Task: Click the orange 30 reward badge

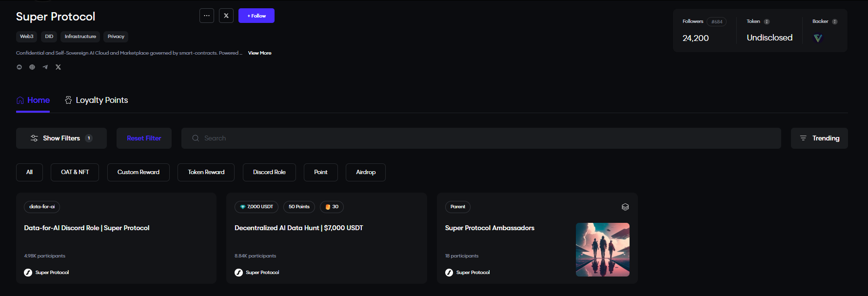Action: [332, 207]
